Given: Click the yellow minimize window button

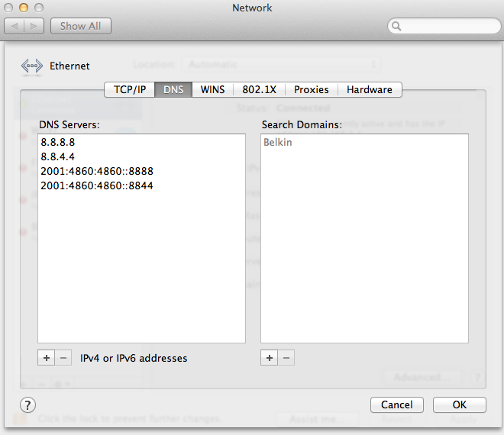Looking at the screenshot, I should pos(24,8).
